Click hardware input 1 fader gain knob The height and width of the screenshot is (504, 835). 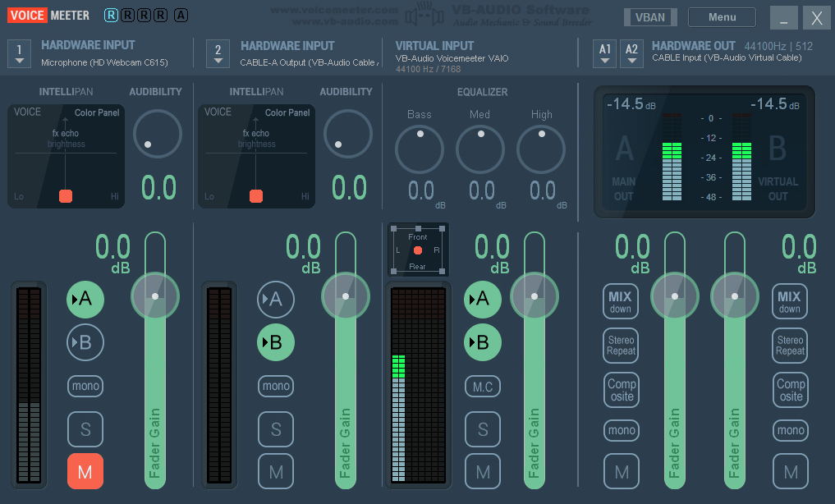click(155, 296)
